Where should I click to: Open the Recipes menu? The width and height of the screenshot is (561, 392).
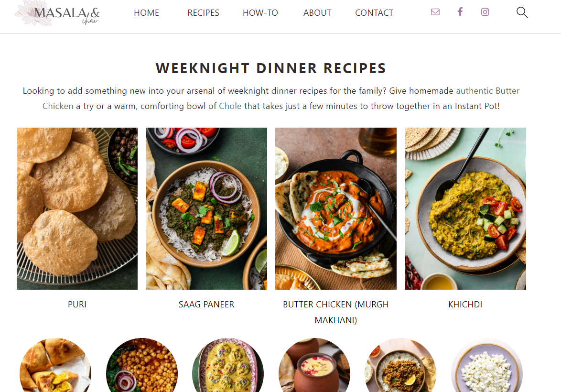[203, 13]
